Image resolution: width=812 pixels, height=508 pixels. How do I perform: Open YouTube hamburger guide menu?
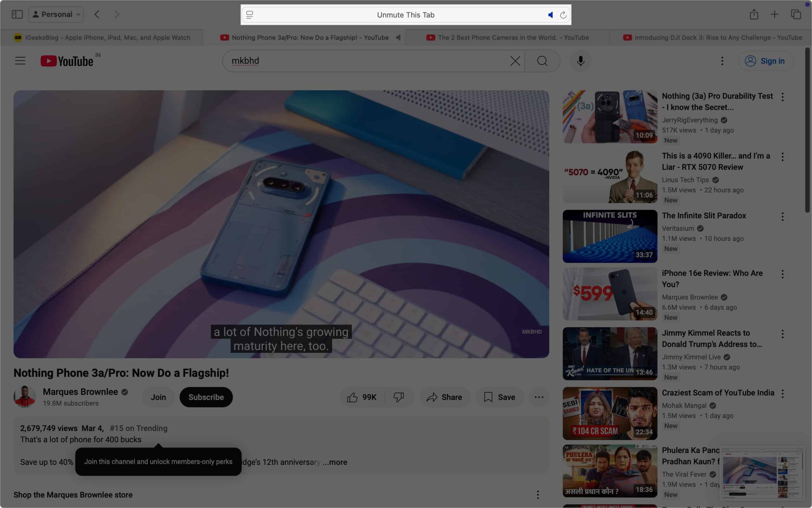(x=20, y=61)
